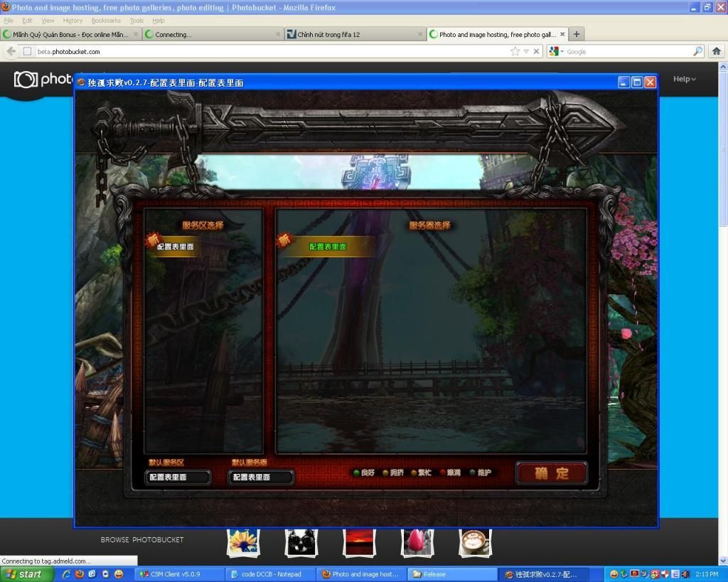This screenshot has width=728, height=582.
Task: Open the pink tulip photo thumbnail
Action: point(417,542)
